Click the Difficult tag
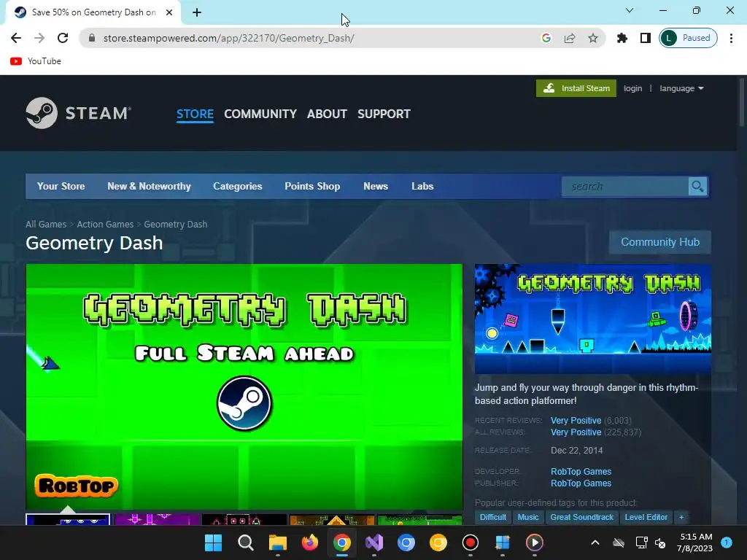The height and width of the screenshot is (560, 747). click(x=492, y=517)
